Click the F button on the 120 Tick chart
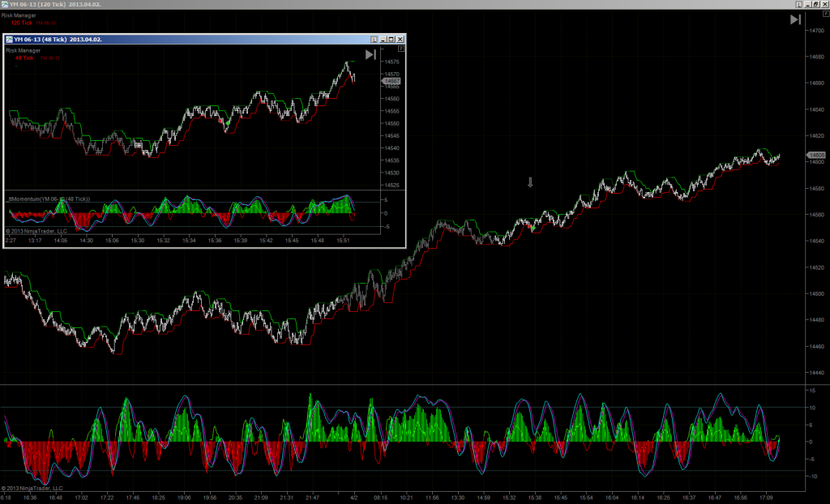Viewport: 830px width, 504px height. tap(826, 14)
